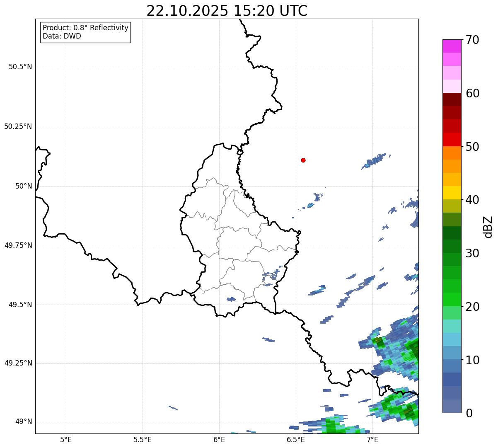Click the colorbar value 60
This screenshot has height=448, width=498.
pos(472,93)
